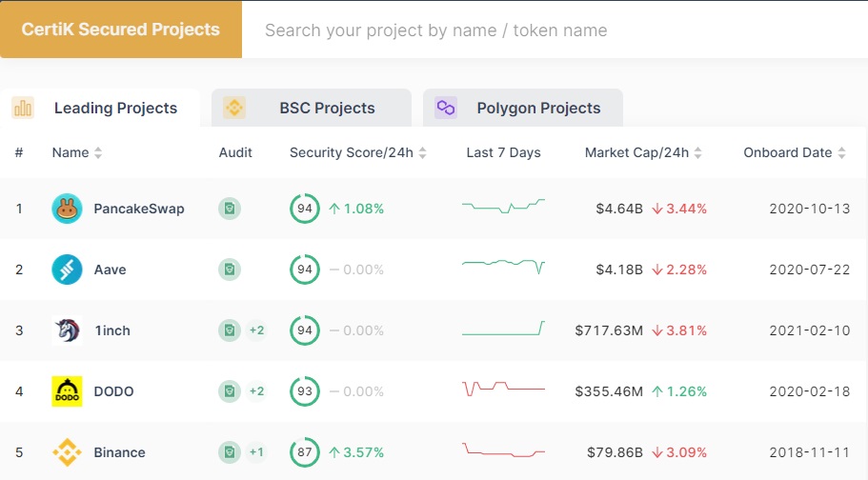Screen dimensions: 868x480
Task: Click DODO security score 93 ring
Action: pyautogui.click(x=305, y=391)
